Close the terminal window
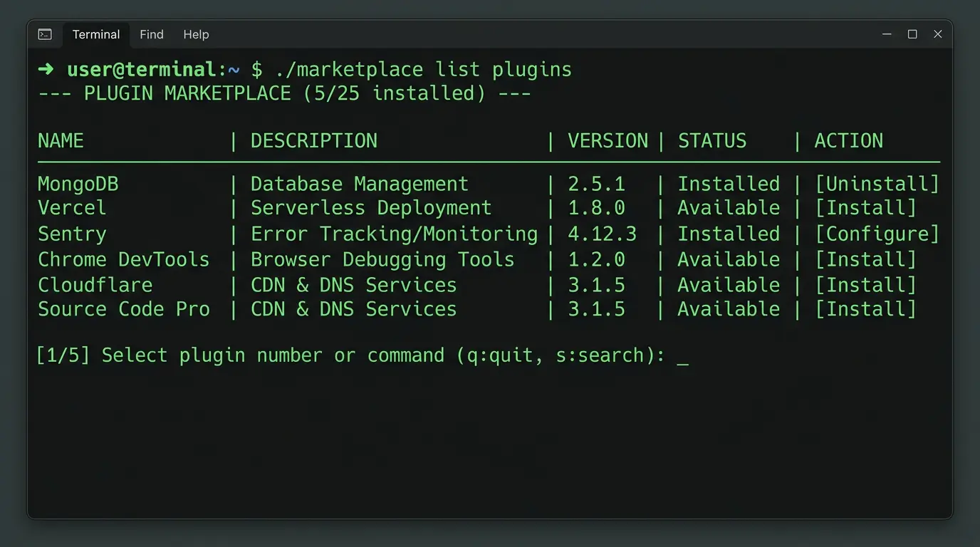The image size is (980, 547). click(938, 34)
